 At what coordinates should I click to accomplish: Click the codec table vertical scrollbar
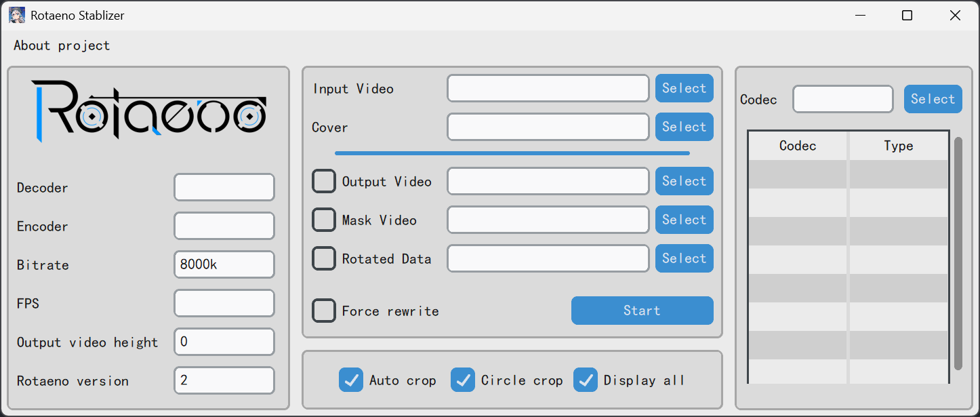coord(958,254)
